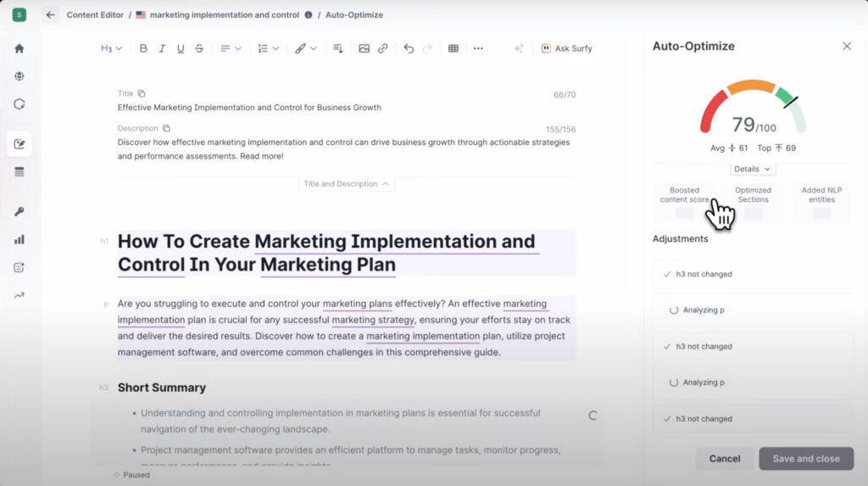The image size is (868, 486).
Task: Open the numbered list dropdown
Action: [269, 48]
